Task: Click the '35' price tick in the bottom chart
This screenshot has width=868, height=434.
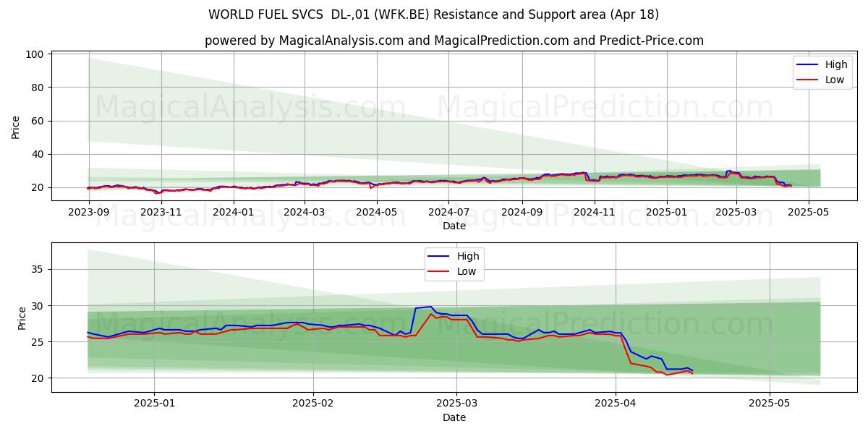Action: 38,270
